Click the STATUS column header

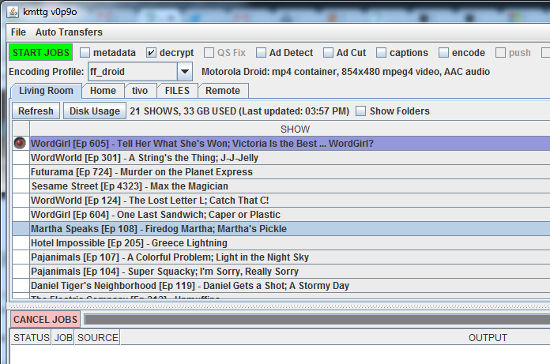point(31,338)
